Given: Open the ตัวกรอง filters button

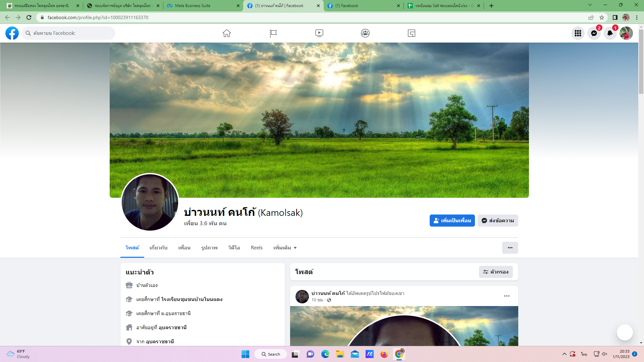Looking at the screenshot, I should coord(496,272).
